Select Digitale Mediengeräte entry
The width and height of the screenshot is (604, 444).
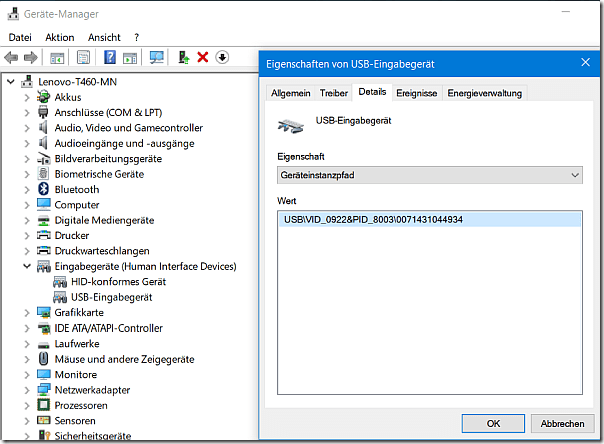click(104, 220)
